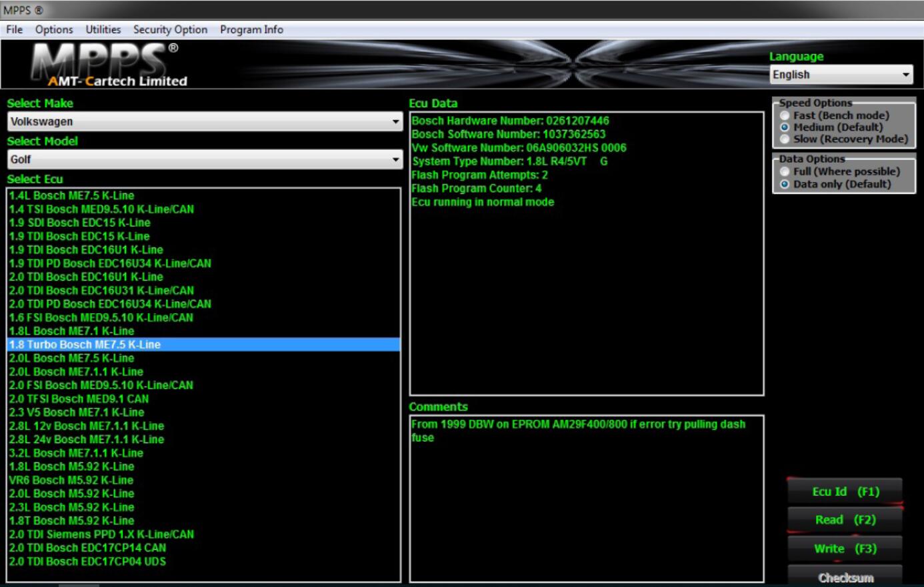Click the MPPS AMT-Cartech Limited logo
The width and height of the screenshot is (924, 587).
tap(110, 65)
